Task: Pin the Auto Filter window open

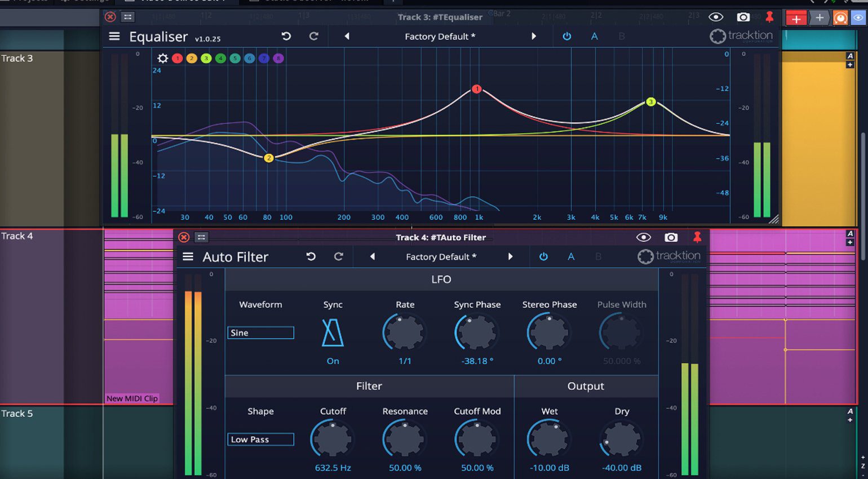Action: coord(697,237)
